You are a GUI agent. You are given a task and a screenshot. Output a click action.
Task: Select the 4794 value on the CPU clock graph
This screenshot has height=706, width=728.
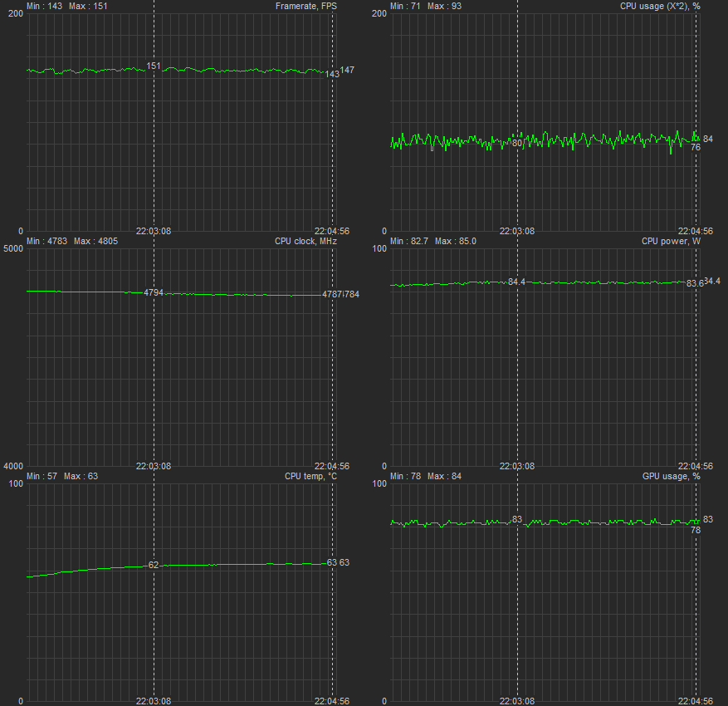click(x=154, y=292)
